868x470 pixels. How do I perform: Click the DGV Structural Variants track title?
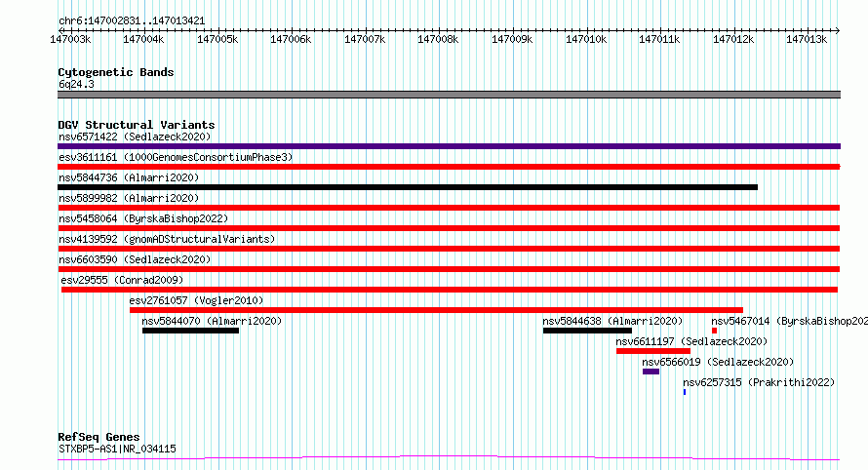point(137,125)
